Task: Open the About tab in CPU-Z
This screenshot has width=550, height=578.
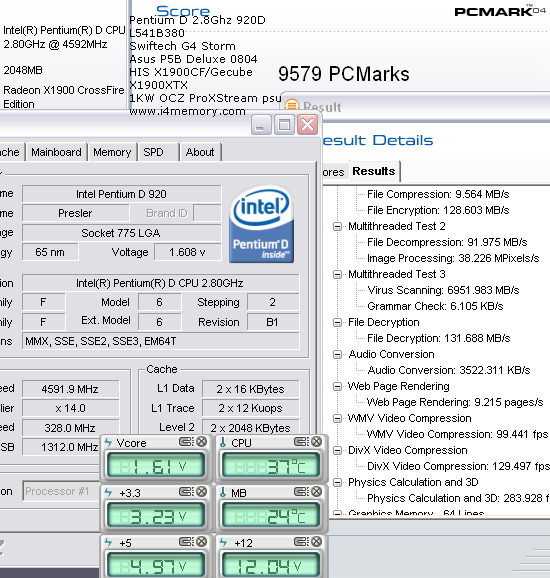Action: 200,152
